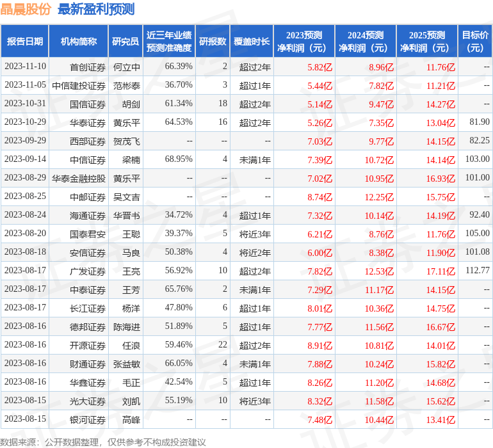The image size is (493, 448).
Task: Click the 晶晨股份 title text
Action: click(x=26, y=9)
